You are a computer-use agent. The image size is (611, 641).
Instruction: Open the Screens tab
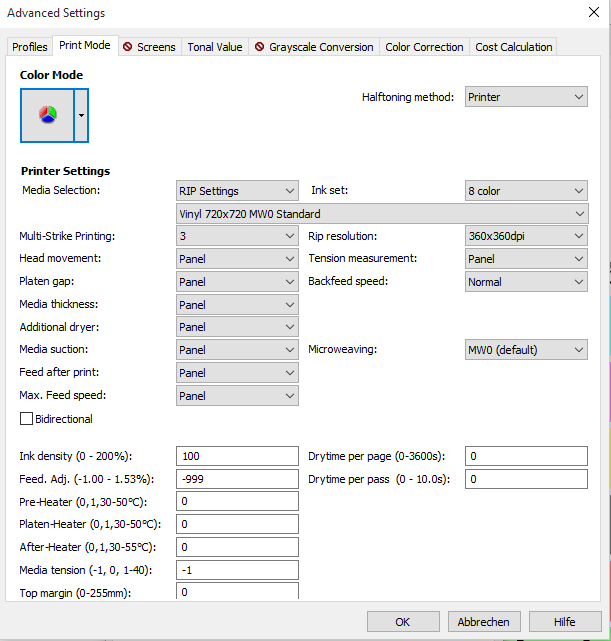point(149,47)
